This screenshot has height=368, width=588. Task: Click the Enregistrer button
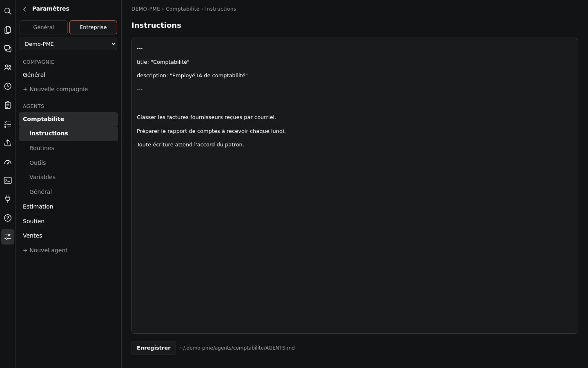(x=154, y=348)
